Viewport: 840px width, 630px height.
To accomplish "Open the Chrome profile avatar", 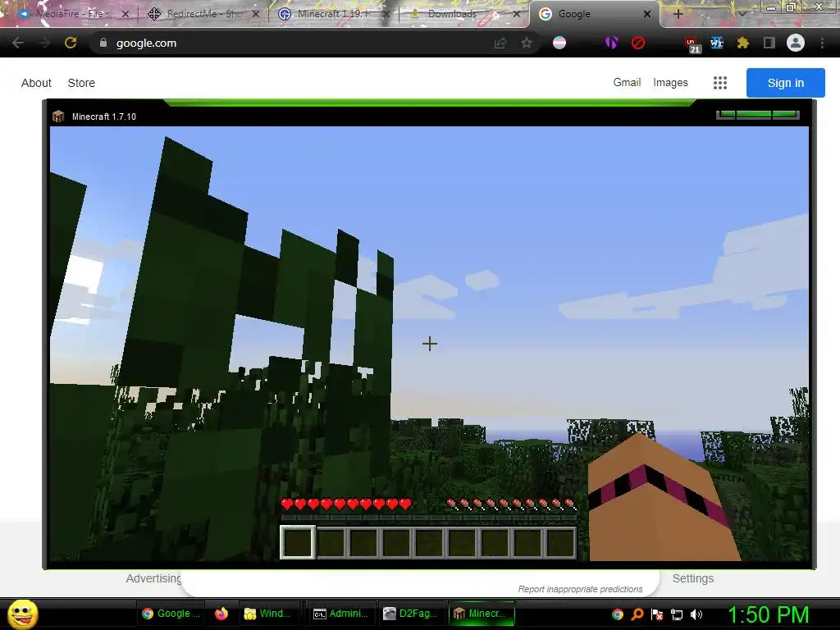I will point(796,43).
